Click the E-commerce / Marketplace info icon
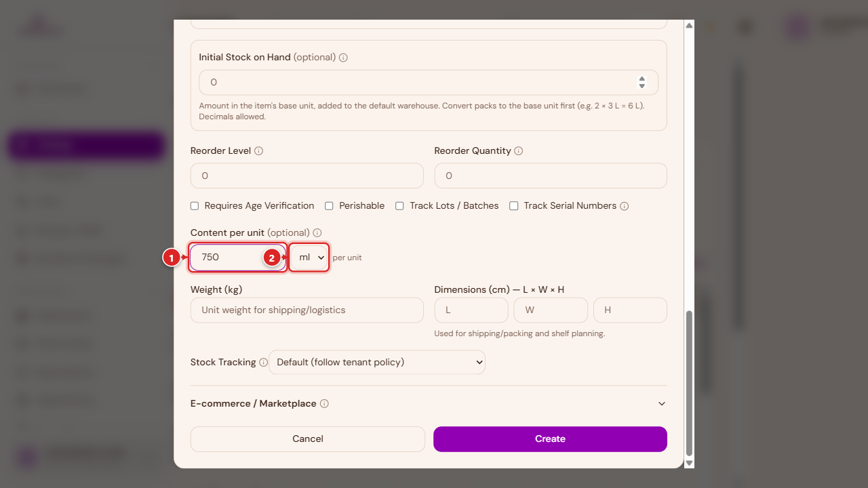 (x=324, y=404)
